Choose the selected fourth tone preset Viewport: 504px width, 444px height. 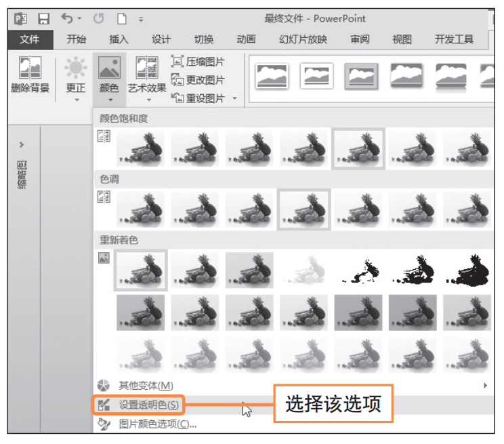304,209
